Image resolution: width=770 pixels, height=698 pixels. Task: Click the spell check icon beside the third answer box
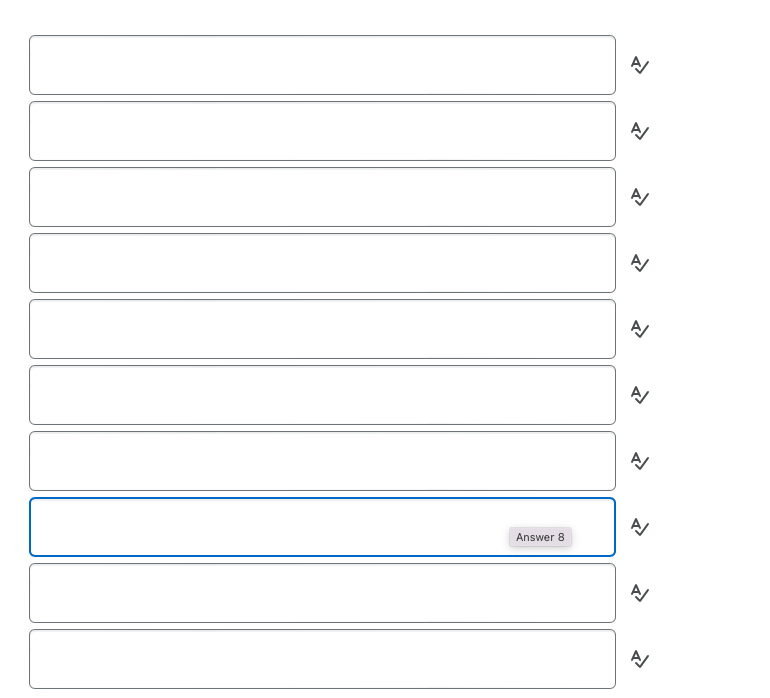tap(640, 197)
